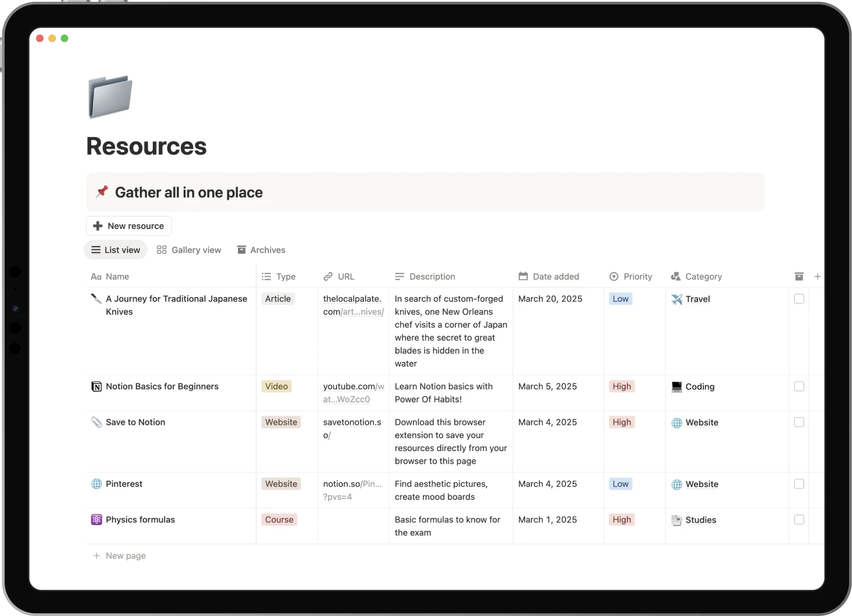The width and height of the screenshot is (852, 616).
Task: Click the Notion page icon beside Notion Basics
Action: [x=97, y=386]
